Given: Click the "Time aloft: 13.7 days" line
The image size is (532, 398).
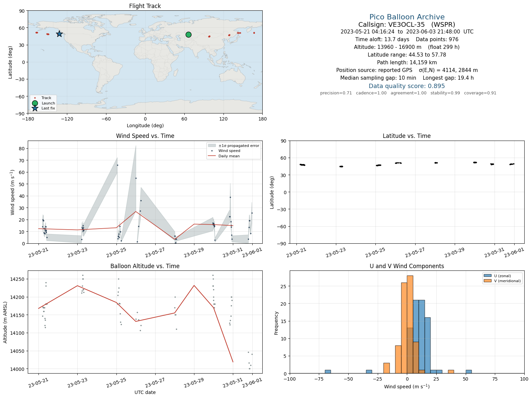Looking at the screenshot, I should click(407, 39).
